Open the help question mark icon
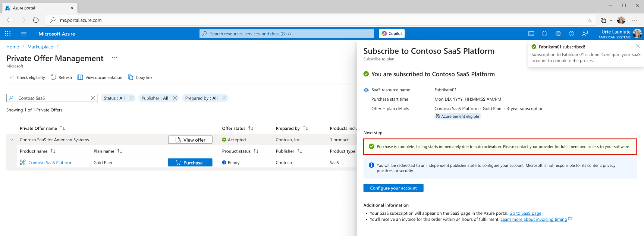 [571, 34]
